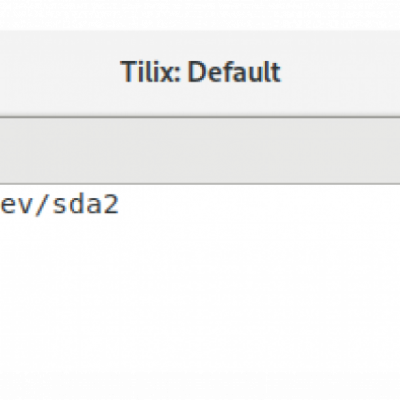Click the letter "D" in Default
This screenshot has height=400, width=400.
pyautogui.click(x=196, y=72)
